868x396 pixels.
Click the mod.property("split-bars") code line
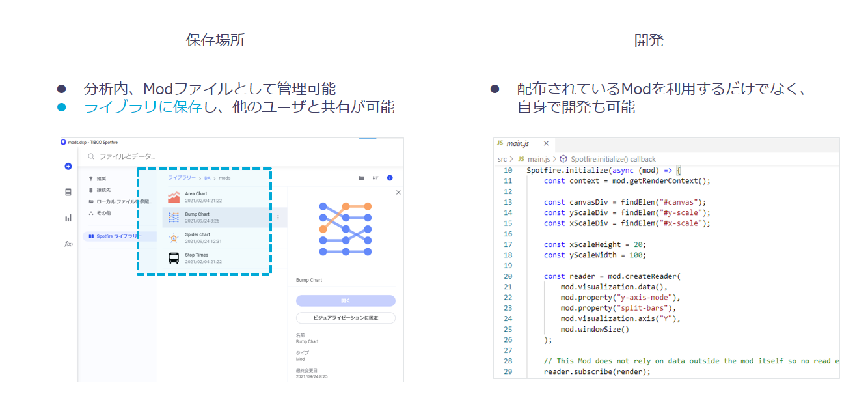[x=619, y=308]
